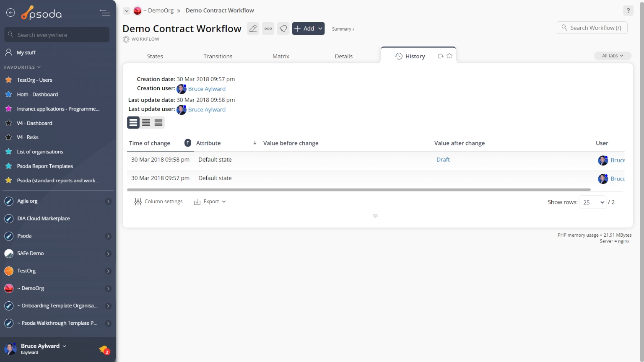Expand the TestOrg sidebar arrow
644x362 pixels.
click(x=108, y=271)
